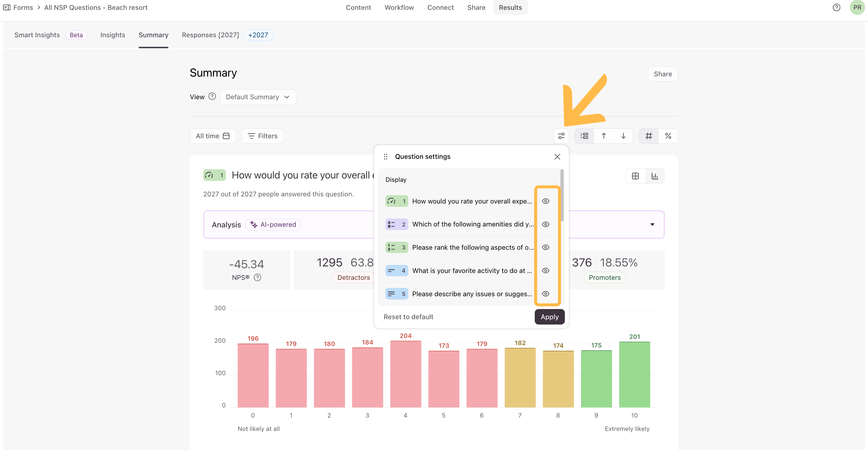The width and height of the screenshot is (868, 450).
Task: Click the sort descending down arrow
Action: point(623,136)
